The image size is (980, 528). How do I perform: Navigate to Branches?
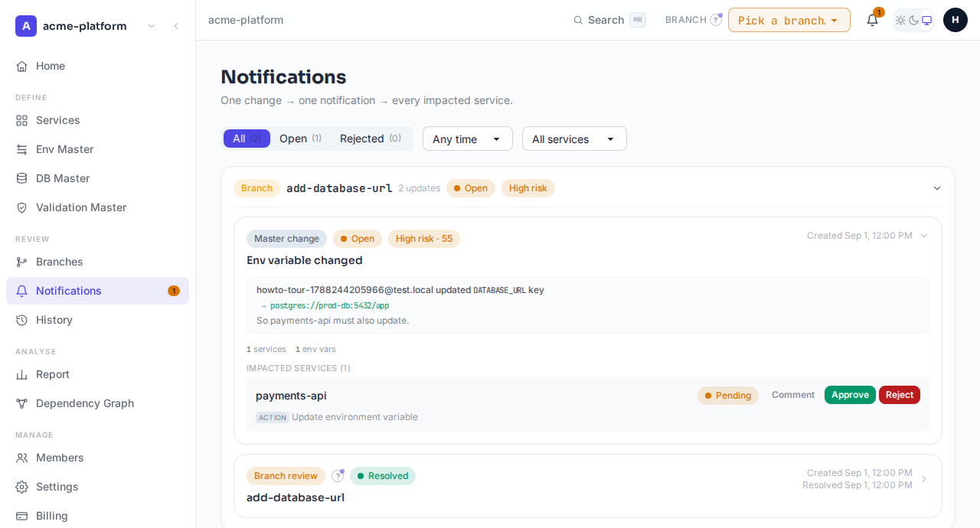pos(97,262)
